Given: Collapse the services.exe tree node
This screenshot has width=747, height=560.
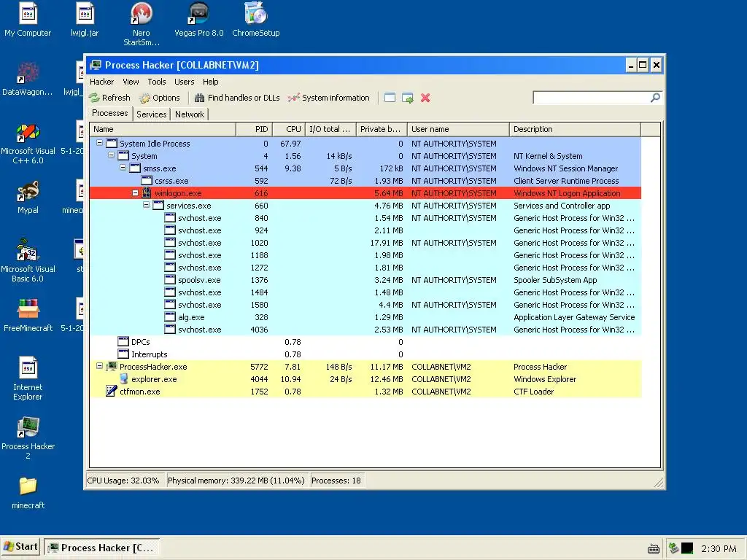Looking at the screenshot, I should pyautogui.click(x=146, y=205).
